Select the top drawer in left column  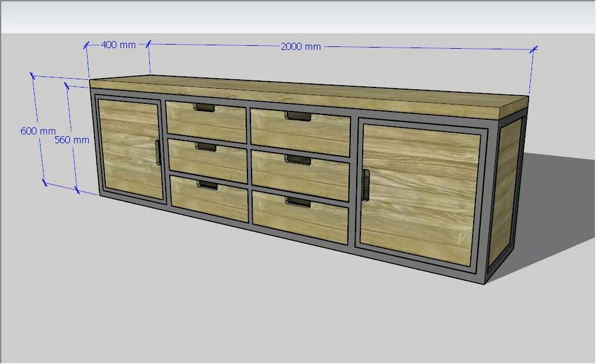click(x=206, y=122)
